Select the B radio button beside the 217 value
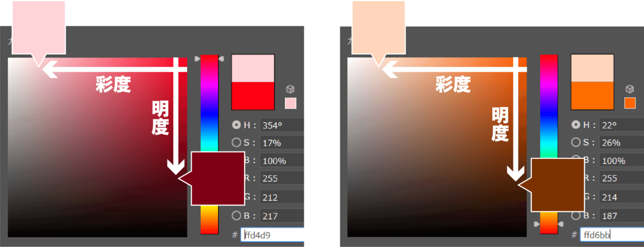The width and height of the screenshot is (644, 247). [x=236, y=216]
